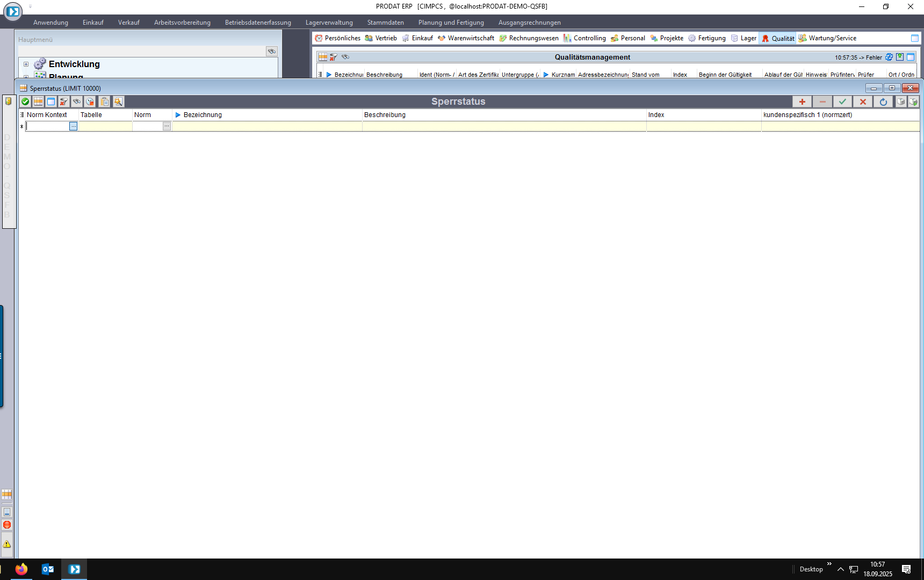The image size is (924, 580).
Task: Toggle the eye visibility icon in Hauptmenü panel
Action: 272,51
